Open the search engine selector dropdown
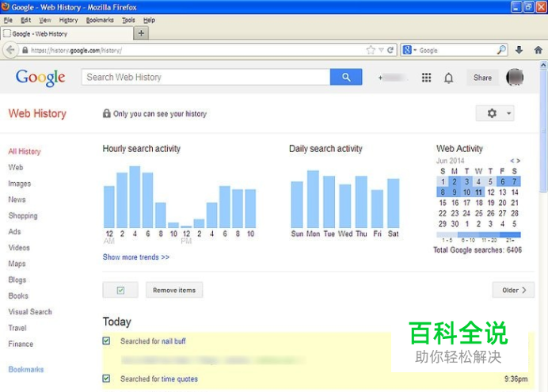The width and height of the screenshot is (548, 392). pos(409,50)
